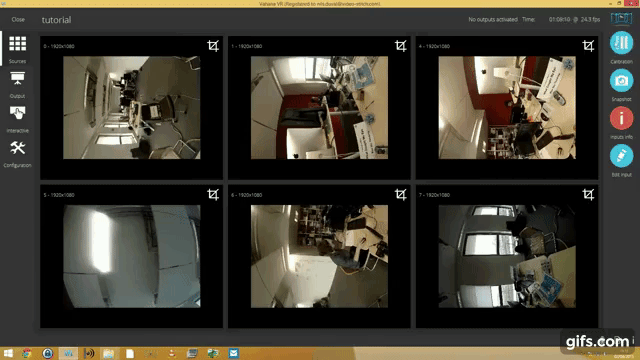Click crop icon on input 0
Image resolution: width=640 pixels, height=360 pixels.
tap(213, 46)
